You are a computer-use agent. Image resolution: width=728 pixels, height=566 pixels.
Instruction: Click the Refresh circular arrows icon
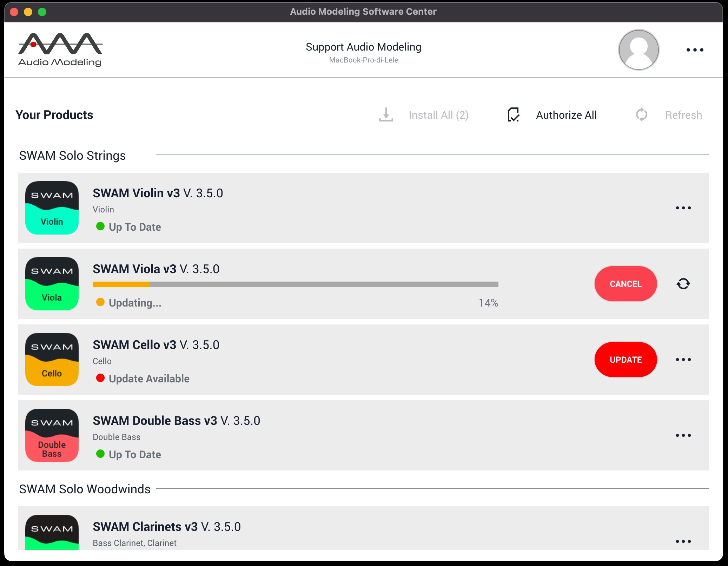click(641, 115)
